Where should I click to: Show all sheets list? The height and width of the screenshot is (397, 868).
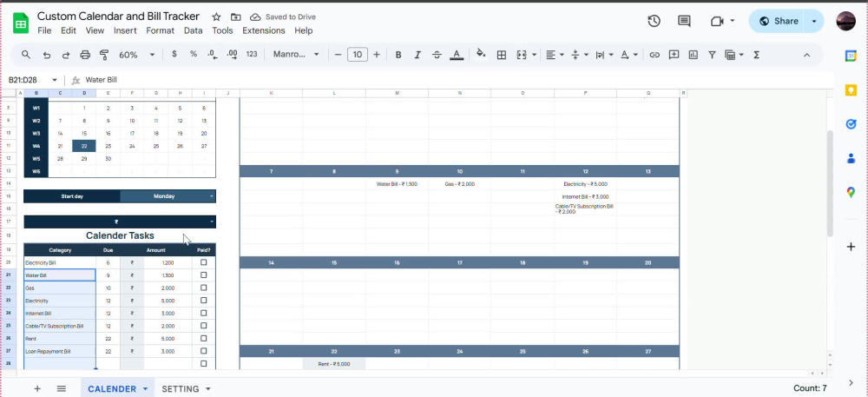click(62, 388)
